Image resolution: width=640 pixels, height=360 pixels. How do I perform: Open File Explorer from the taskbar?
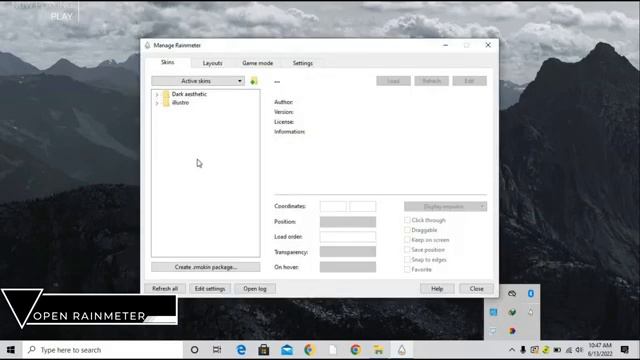pos(378,350)
